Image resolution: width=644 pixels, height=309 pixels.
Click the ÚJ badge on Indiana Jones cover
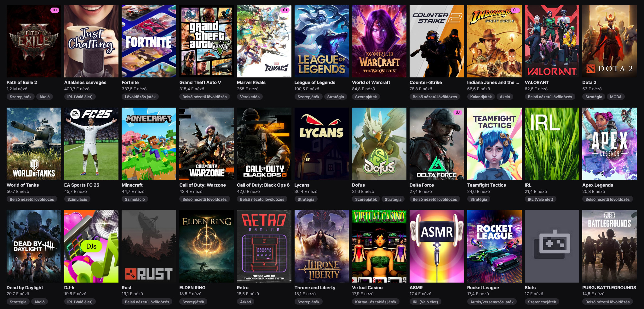[515, 10]
